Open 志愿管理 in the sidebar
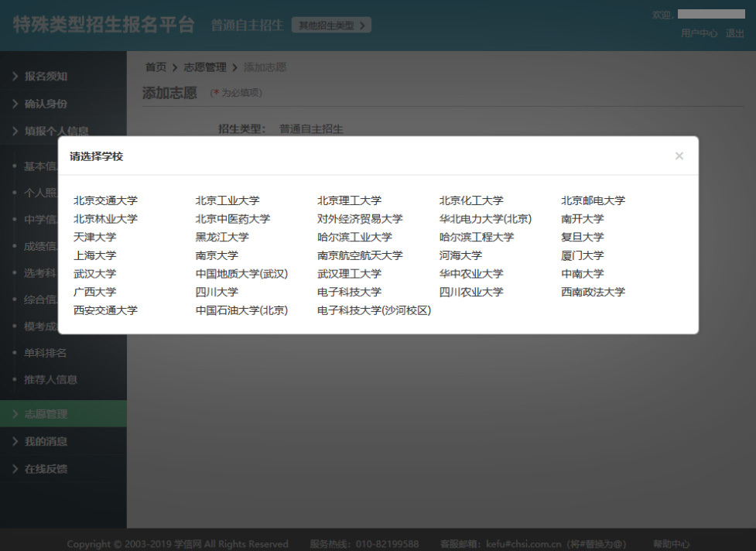 (63, 413)
